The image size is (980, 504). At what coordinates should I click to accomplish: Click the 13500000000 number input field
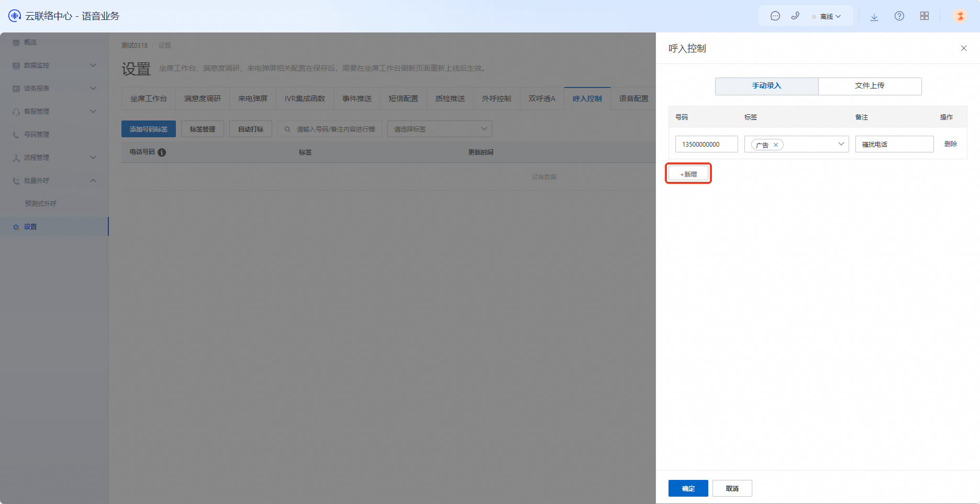click(x=707, y=144)
